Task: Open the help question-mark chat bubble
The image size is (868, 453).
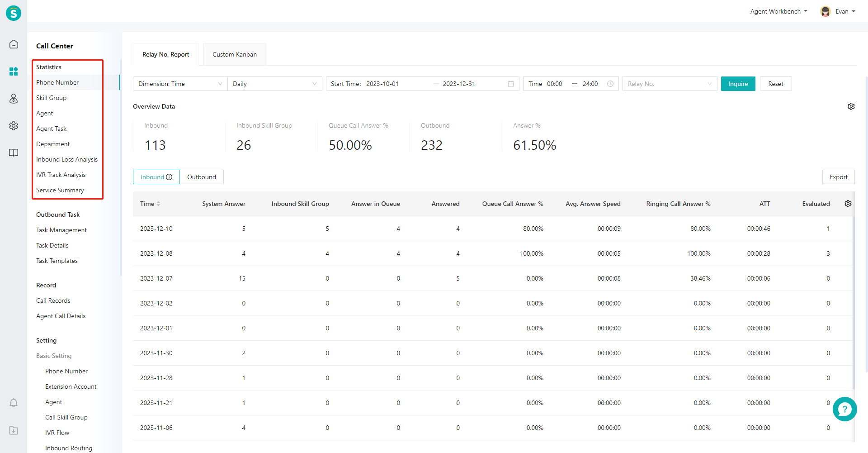Action: coord(844,409)
